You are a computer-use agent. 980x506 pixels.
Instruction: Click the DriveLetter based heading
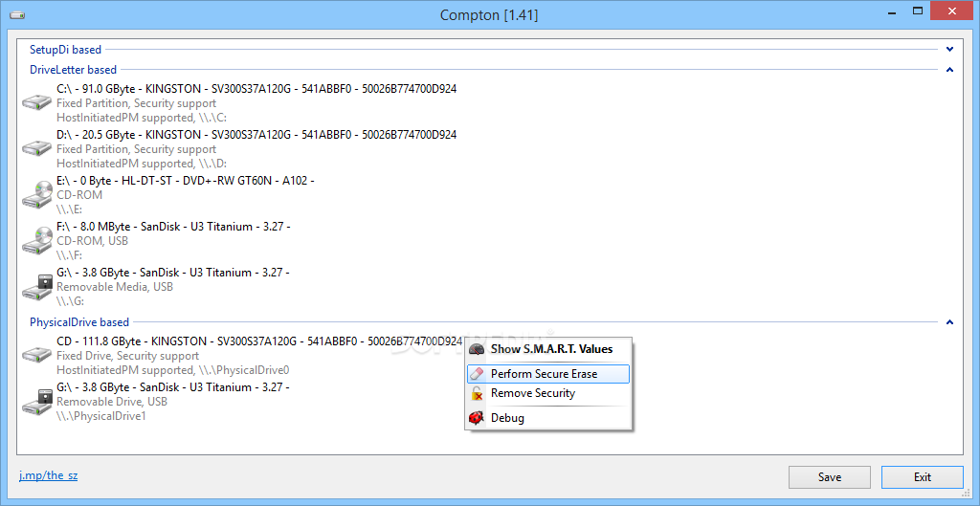tap(73, 70)
